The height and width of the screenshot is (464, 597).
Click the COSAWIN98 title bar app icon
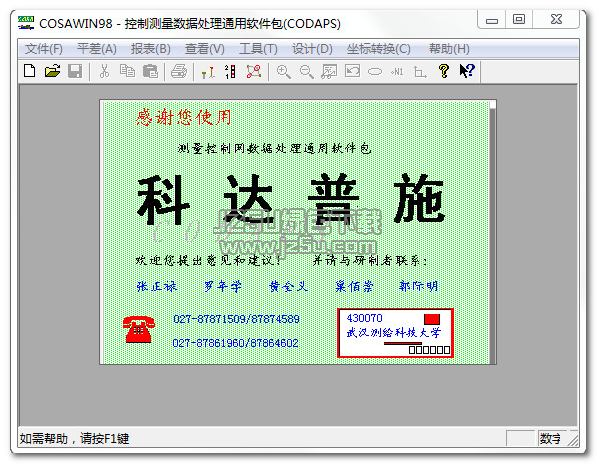point(26,23)
